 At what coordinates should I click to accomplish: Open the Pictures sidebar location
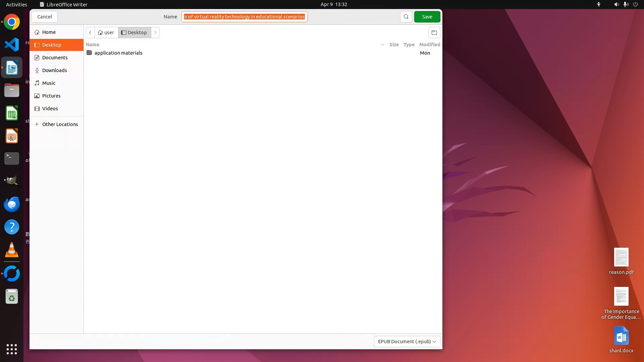(51, 96)
